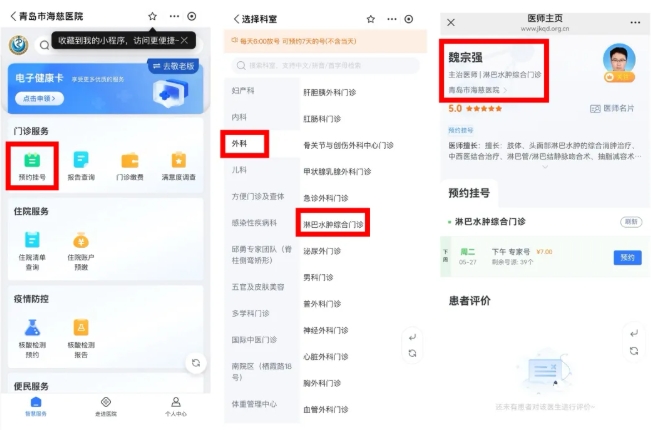Select 外科 in department sidebar
Image resolution: width=651 pixels, height=430 pixels.
(x=240, y=143)
